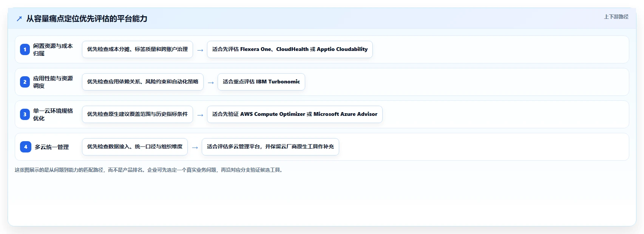Click the IBM Turbonomic recommendation box
Viewport: 644px width, 234px height.
click(261, 82)
